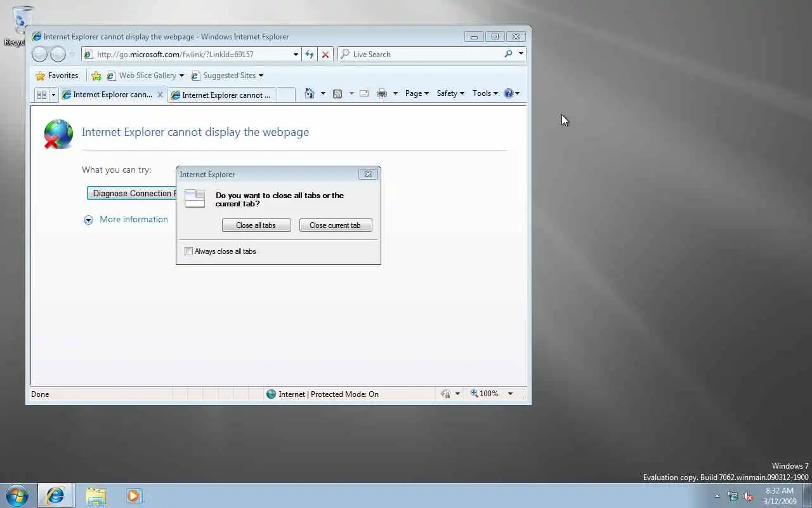This screenshot has width=812, height=508.
Task: Open the Recycle Bin desktop icon
Action: click(x=22, y=27)
